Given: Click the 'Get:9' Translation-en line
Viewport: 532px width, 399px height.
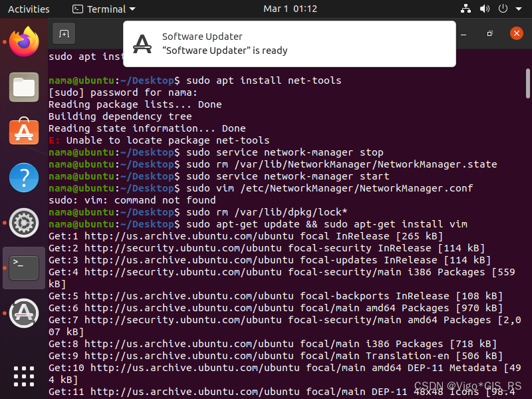Looking at the screenshot, I should (275, 356).
